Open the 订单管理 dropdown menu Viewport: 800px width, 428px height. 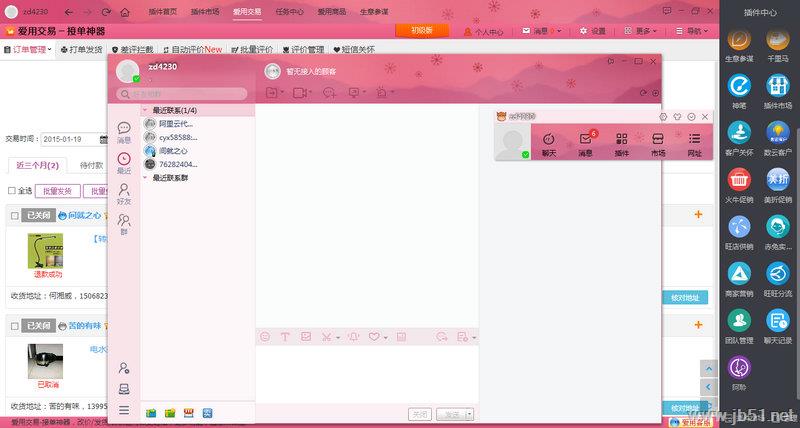30,49
